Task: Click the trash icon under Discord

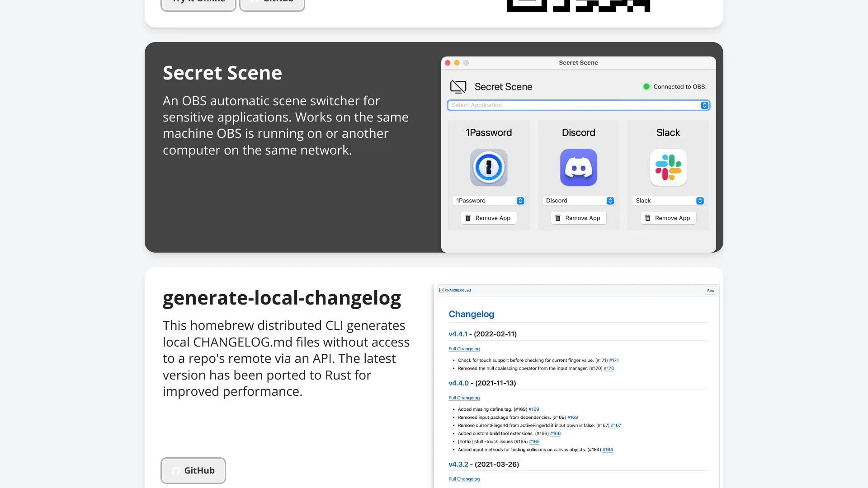Action: click(x=558, y=218)
